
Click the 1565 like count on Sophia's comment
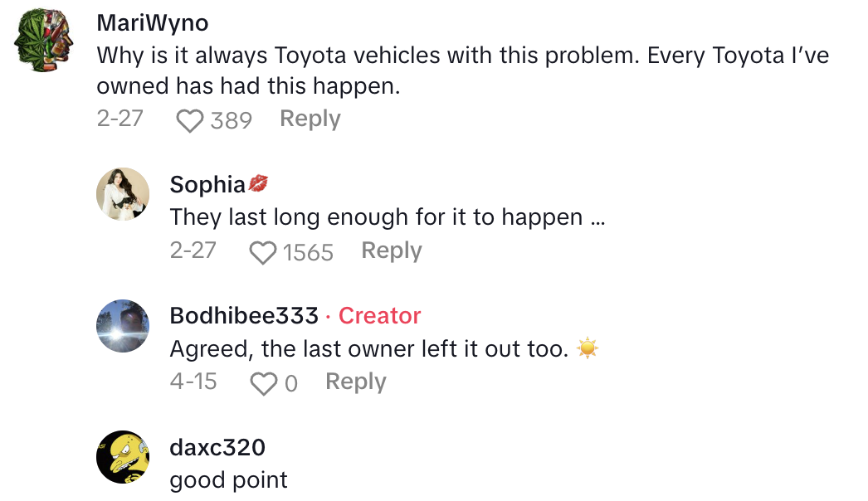click(x=309, y=251)
